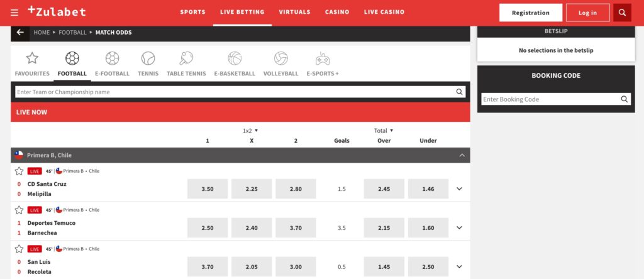Open the Casino menu
The width and height of the screenshot is (644, 279).
(337, 12)
